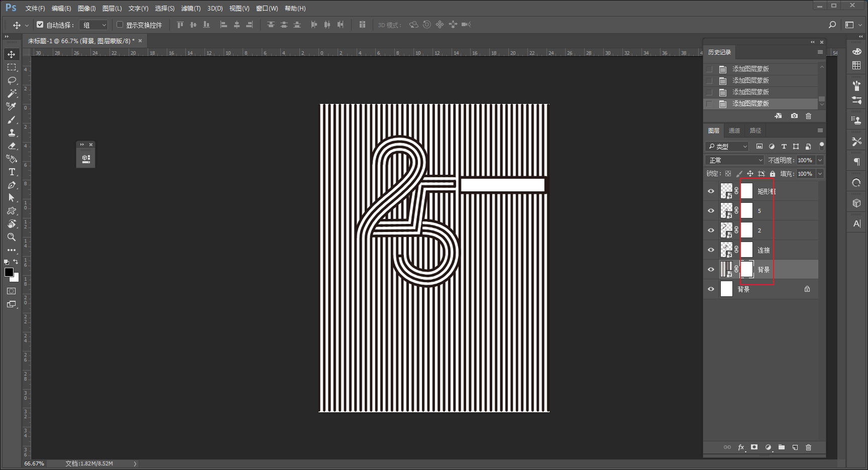Screen dimensions: 868x470
Task: Hide the layer named 5
Action: (711, 211)
